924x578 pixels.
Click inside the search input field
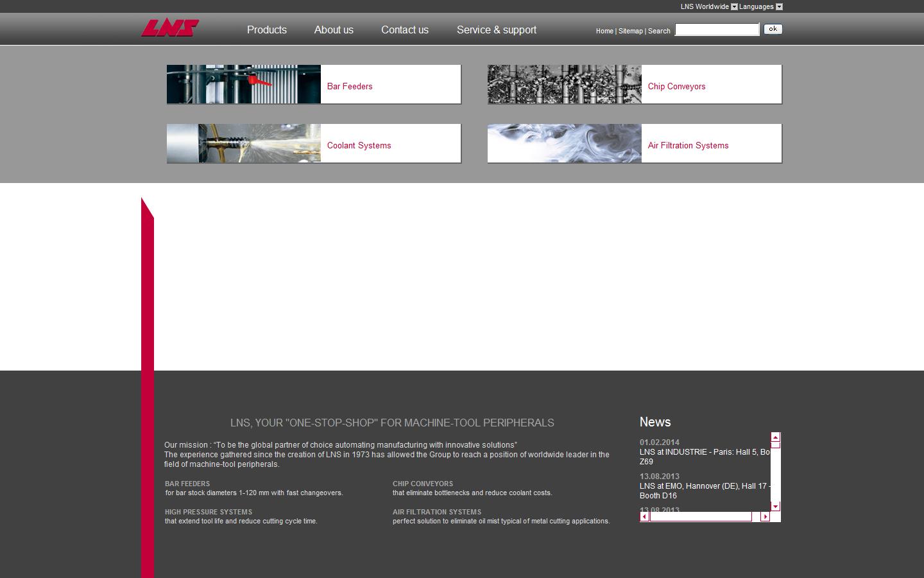pos(717,29)
